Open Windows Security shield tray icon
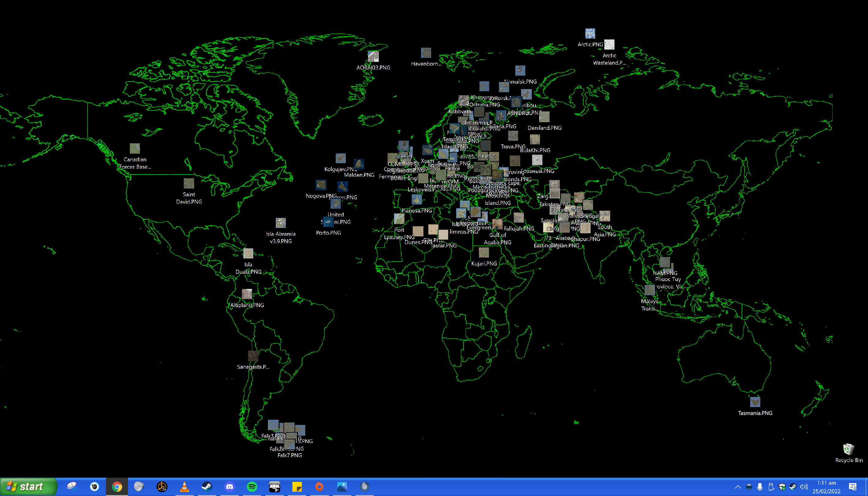868x496 pixels. tap(782, 487)
